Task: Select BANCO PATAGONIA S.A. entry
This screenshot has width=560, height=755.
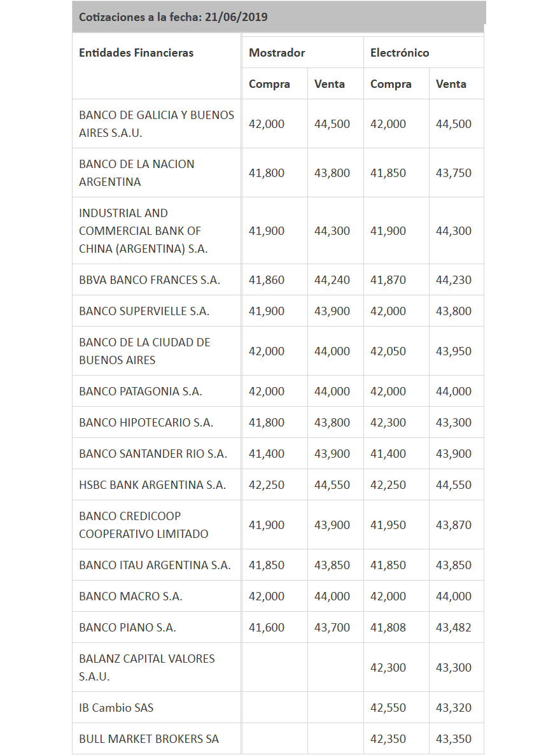Action: click(x=141, y=392)
